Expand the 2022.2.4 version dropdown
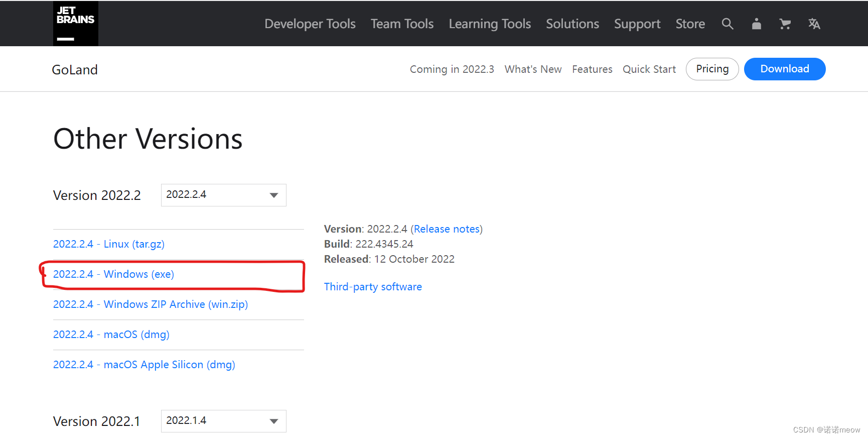 (223, 195)
